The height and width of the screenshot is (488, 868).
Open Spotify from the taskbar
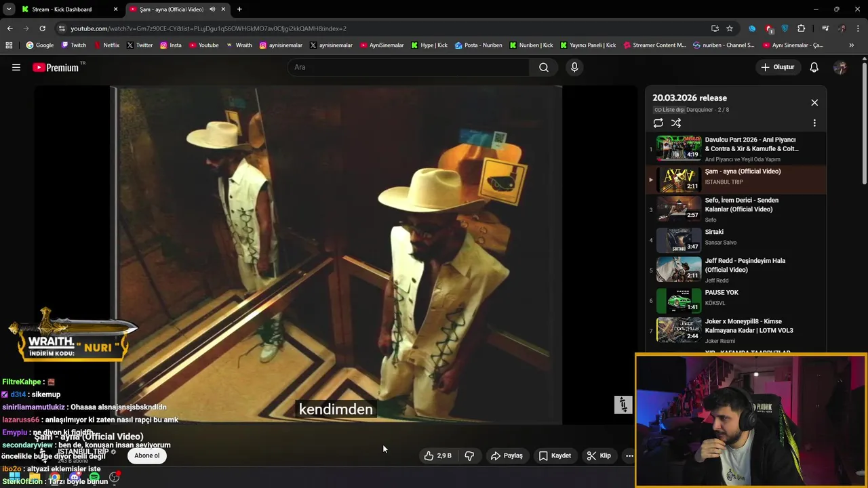click(x=94, y=479)
